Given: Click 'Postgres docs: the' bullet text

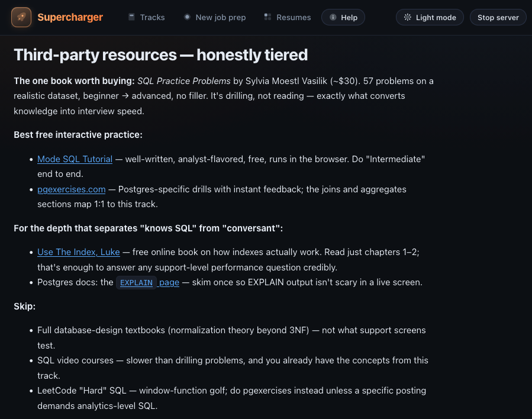Looking at the screenshot, I should point(75,282).
